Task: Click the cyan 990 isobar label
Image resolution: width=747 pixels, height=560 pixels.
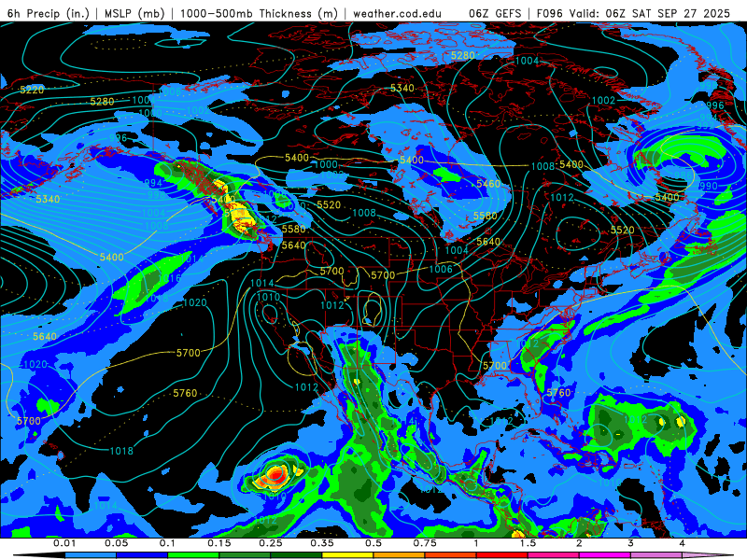Action: (709, 186)
